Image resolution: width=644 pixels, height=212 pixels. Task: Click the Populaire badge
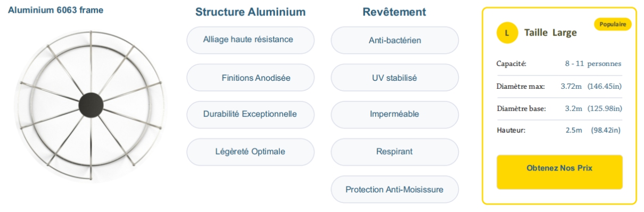click(x=612, y=24)
